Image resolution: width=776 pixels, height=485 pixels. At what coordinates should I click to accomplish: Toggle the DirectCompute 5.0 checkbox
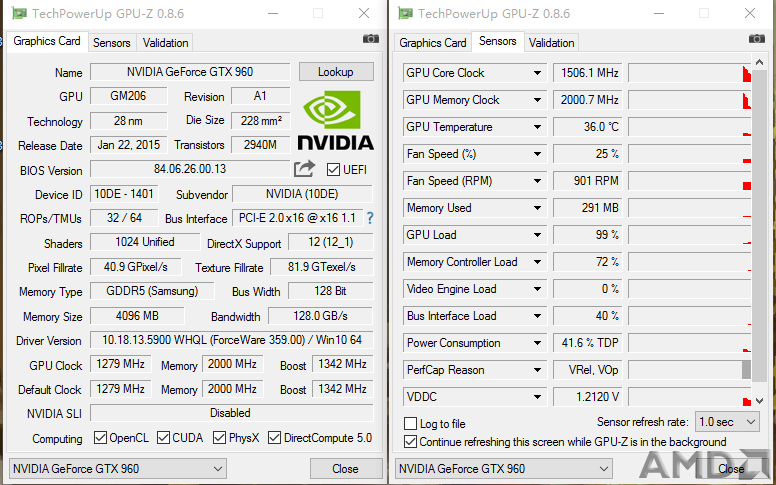coord(274,437)
